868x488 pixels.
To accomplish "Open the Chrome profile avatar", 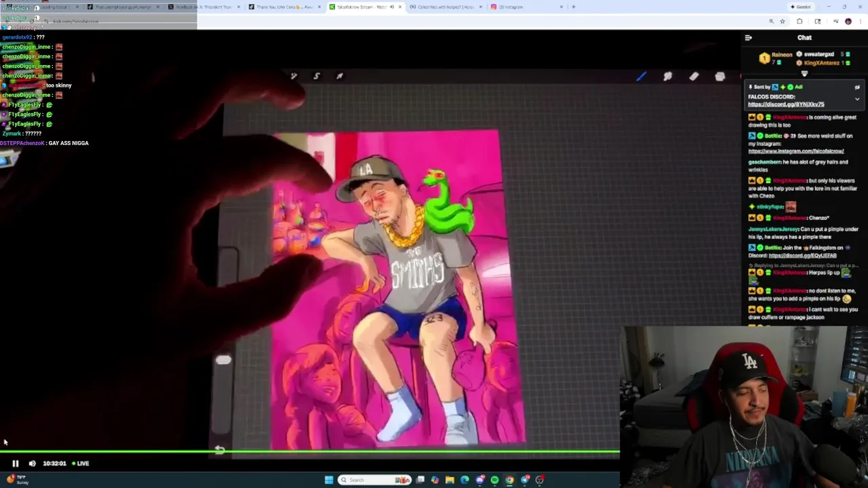I will point(848,21).
